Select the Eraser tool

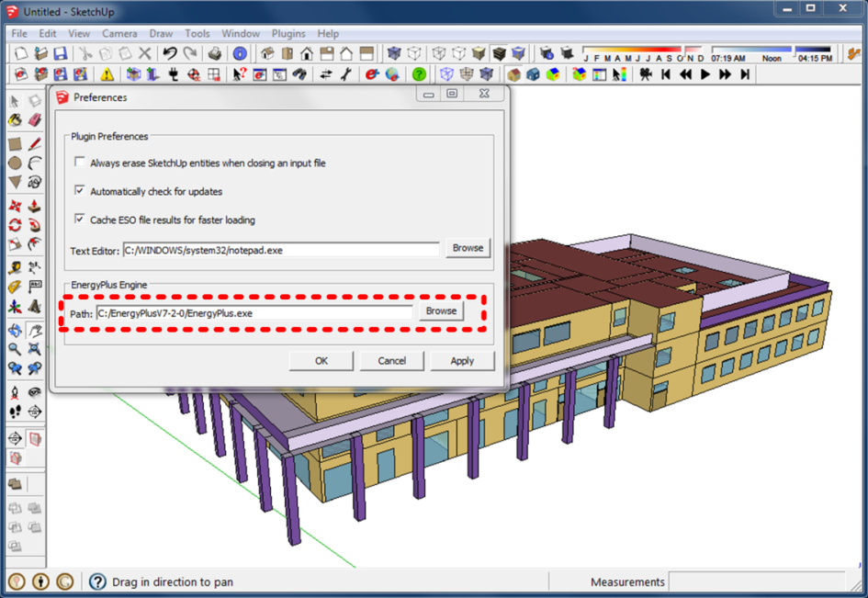35,120
